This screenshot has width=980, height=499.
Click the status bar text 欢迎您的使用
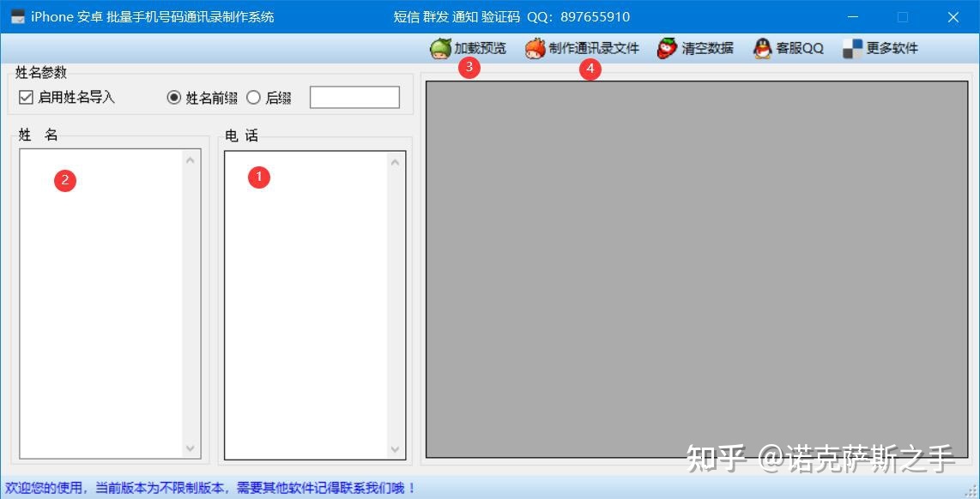click(x=46, y=488)
